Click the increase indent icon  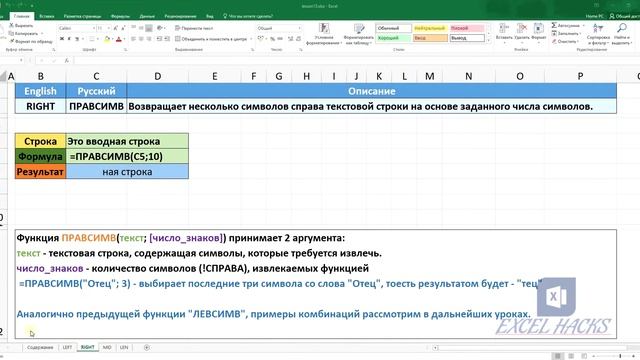click(167, 39)
